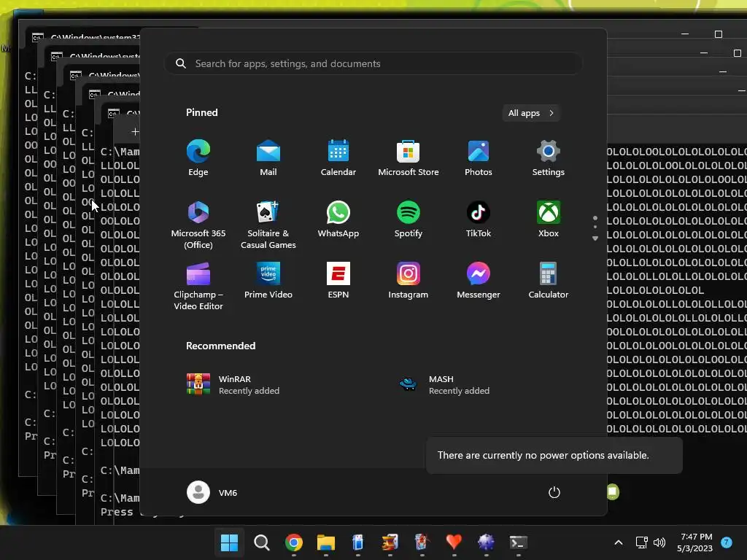Launch the Mail app
Viewport: 747px width, 560px height.
click(268, 158)
